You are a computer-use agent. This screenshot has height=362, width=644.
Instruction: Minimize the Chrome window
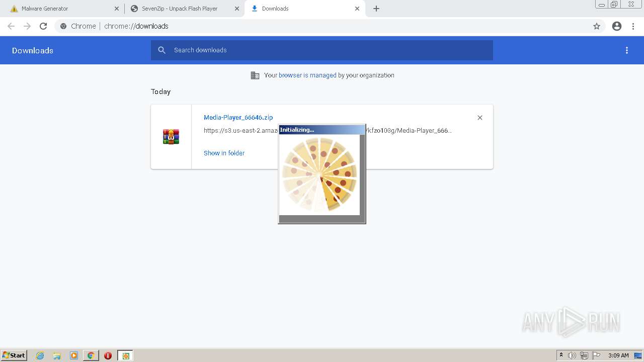point(602,5)
